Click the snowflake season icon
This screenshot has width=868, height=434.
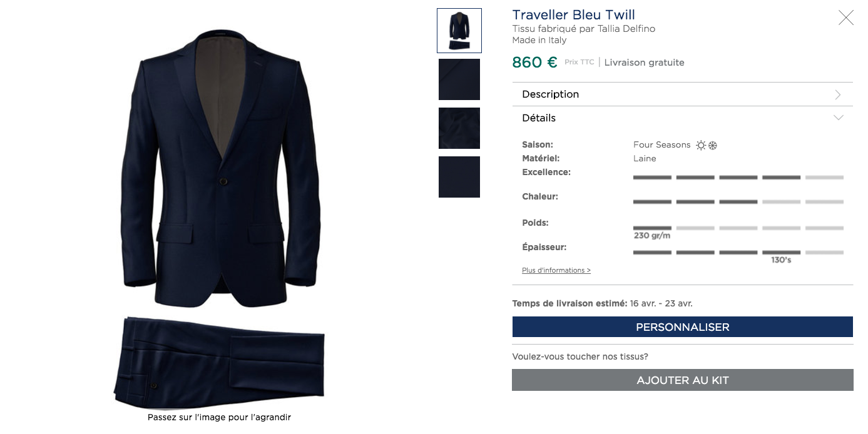712,145
